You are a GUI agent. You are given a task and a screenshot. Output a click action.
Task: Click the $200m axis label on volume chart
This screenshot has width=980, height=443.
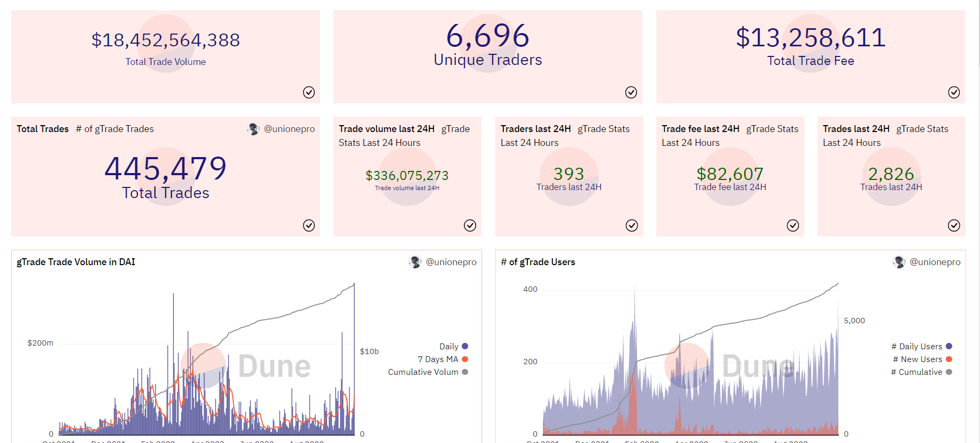(40, 343)
